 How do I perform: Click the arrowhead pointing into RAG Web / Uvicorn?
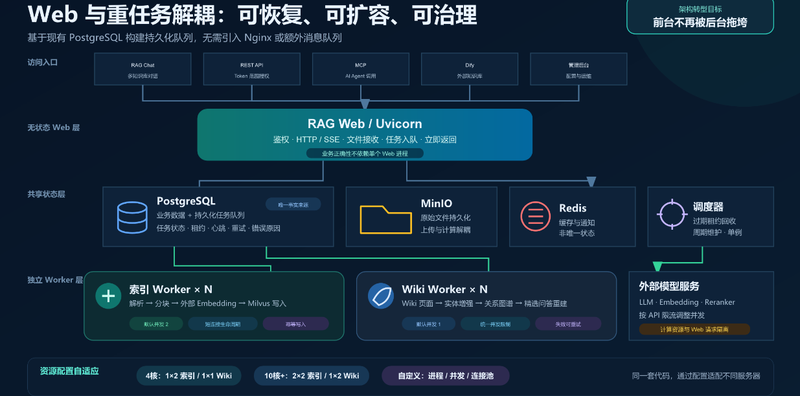pyautogui.click(x=365, y=104)
